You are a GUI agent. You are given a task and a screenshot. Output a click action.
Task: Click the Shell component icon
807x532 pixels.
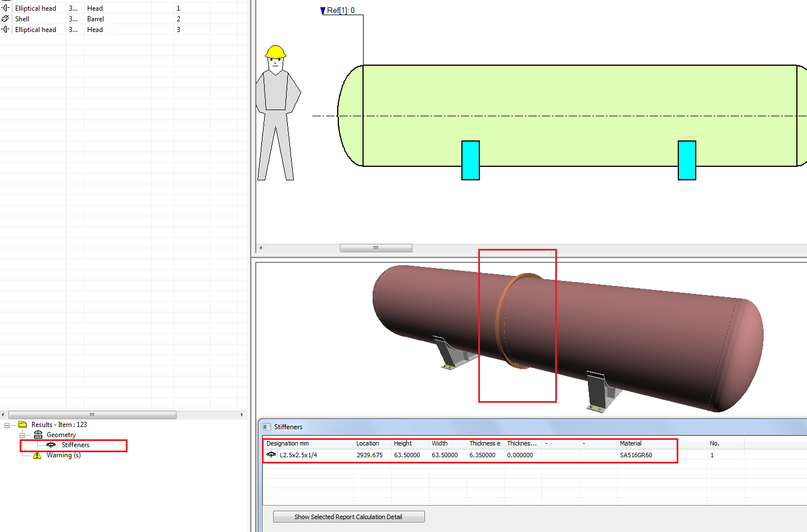click(6, 19)
